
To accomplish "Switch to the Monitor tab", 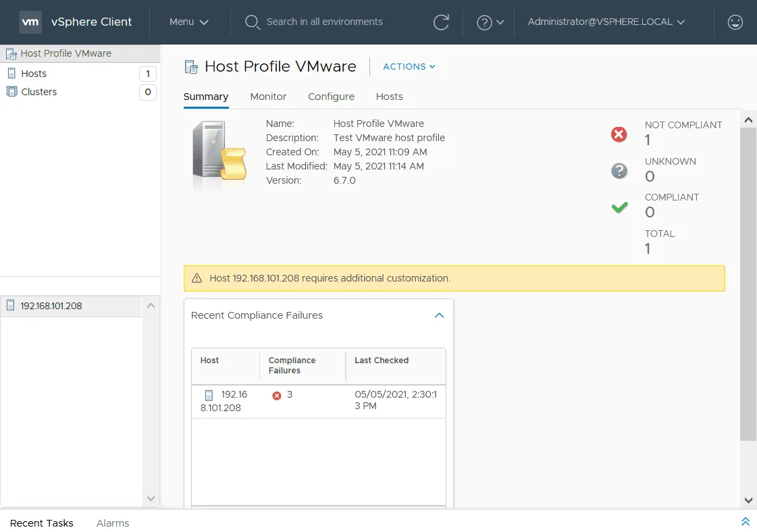I will pos(268,97).
